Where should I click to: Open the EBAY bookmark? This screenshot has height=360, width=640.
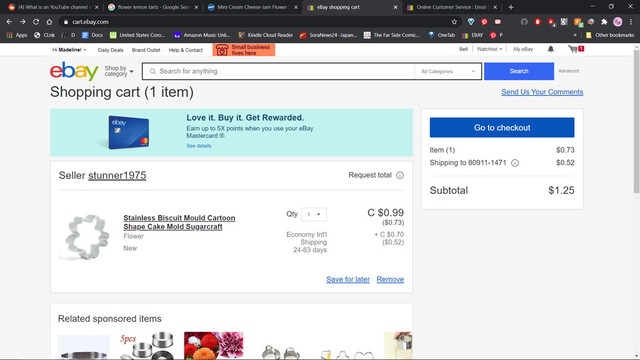pyautogui.click(x=473, y=35)
